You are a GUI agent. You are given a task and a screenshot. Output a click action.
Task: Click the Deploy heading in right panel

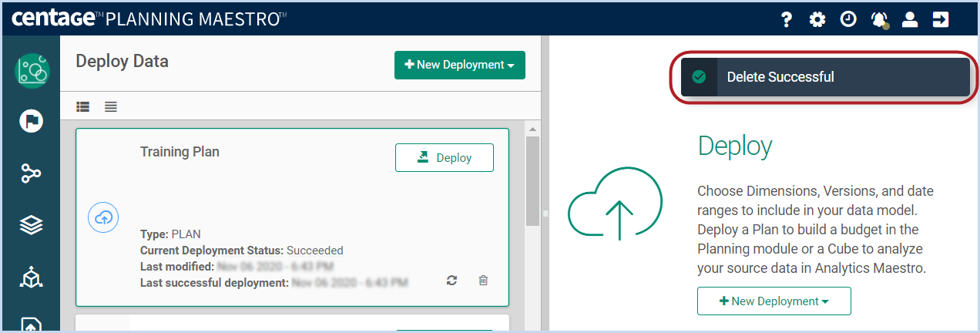pos(734,146)
